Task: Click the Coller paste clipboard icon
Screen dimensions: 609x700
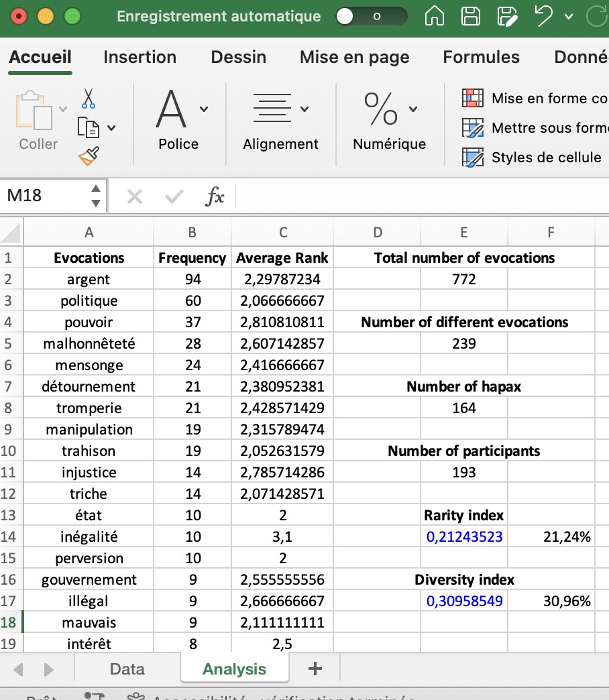Action: [34, 110]
